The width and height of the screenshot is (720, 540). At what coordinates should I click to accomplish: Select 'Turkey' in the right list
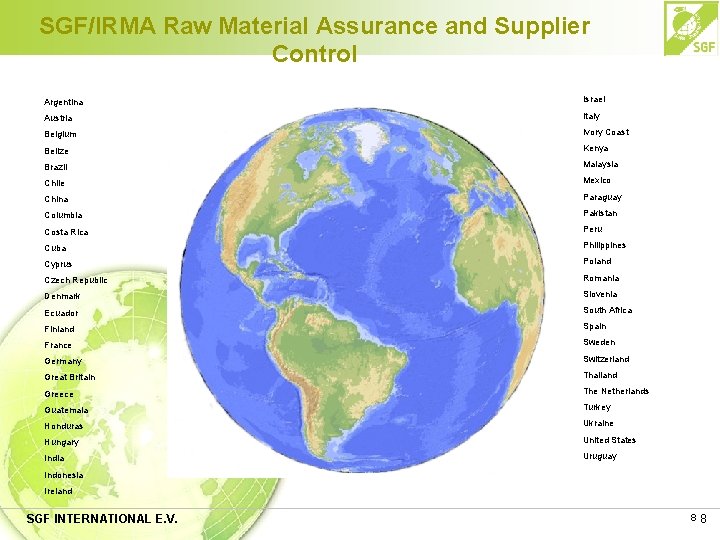[597, 407]
